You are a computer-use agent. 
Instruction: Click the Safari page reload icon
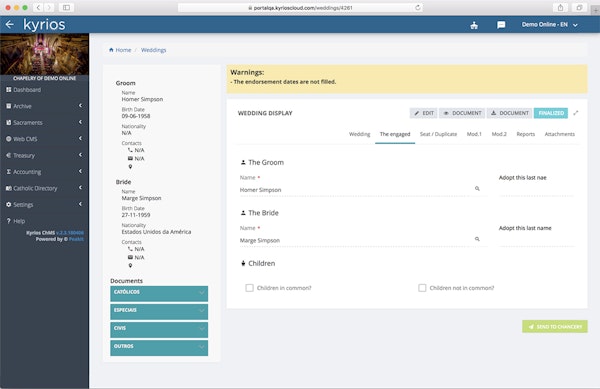(x=417, y=7)
